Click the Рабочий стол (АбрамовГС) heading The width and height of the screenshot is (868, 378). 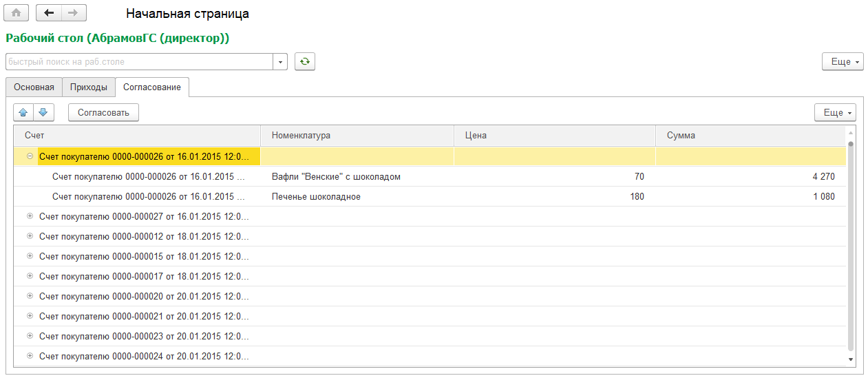click(x=117, y=39)
